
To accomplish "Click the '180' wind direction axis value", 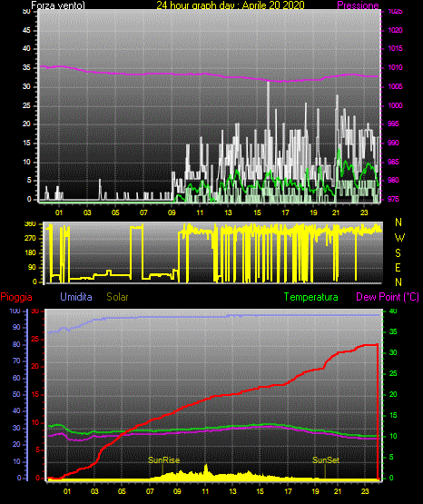I will 30,253.
